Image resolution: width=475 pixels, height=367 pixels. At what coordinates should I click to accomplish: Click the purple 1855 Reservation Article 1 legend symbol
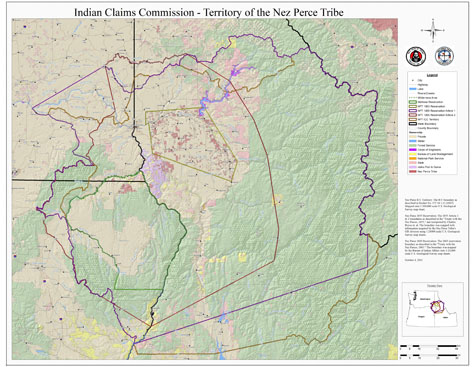413,110
